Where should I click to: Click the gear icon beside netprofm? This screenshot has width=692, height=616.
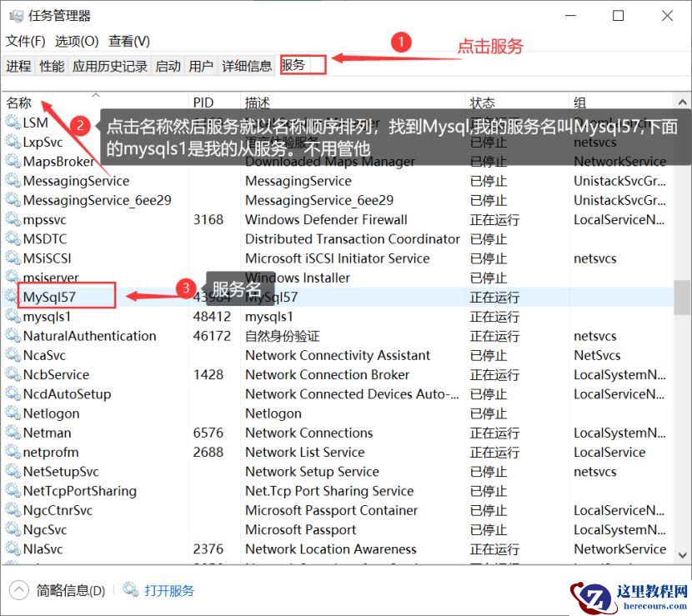(x=13, y=453)
